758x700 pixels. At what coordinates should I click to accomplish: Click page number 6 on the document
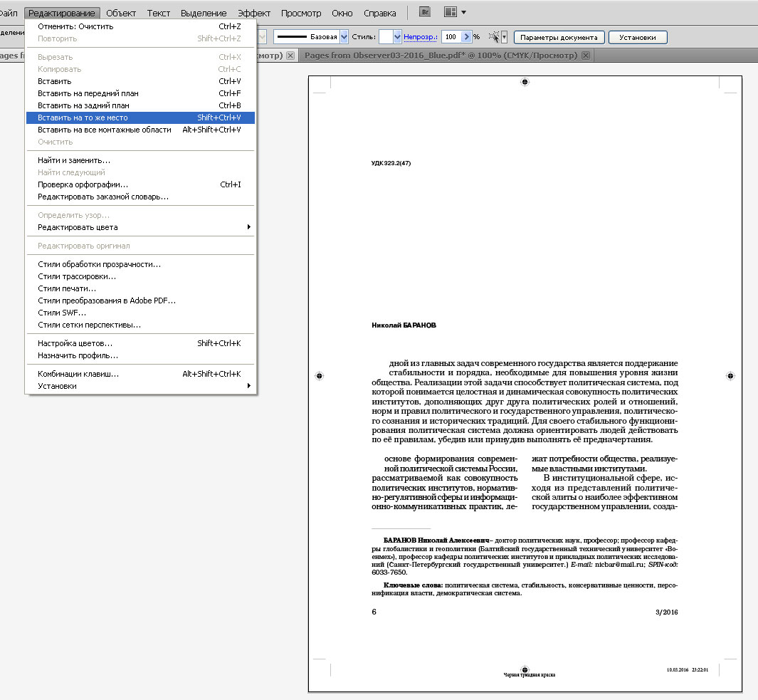point(374,612)
